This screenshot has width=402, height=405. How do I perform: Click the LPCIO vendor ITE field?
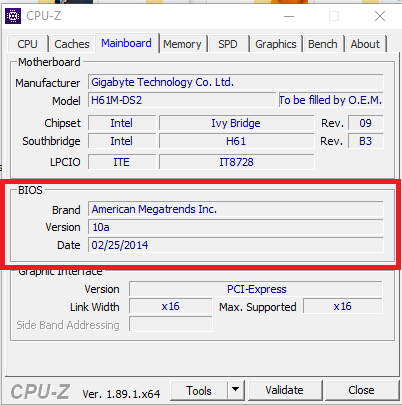[x=122, y=162]
